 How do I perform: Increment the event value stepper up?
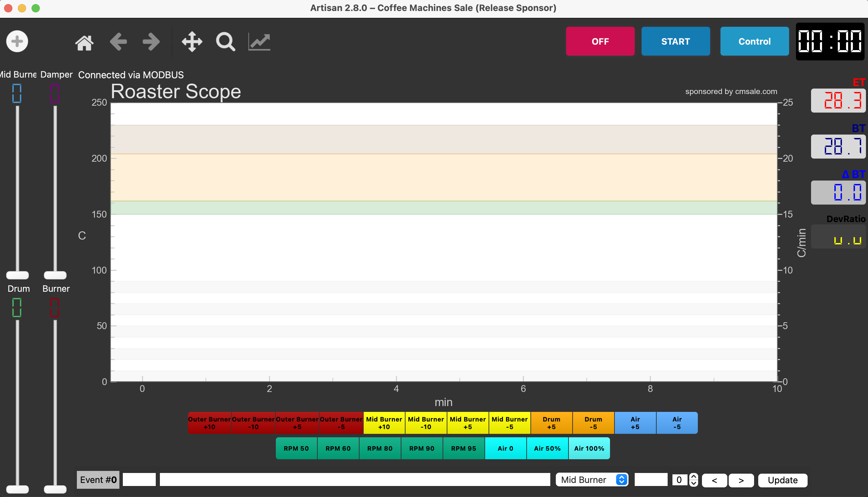click(x=694, y=477)
